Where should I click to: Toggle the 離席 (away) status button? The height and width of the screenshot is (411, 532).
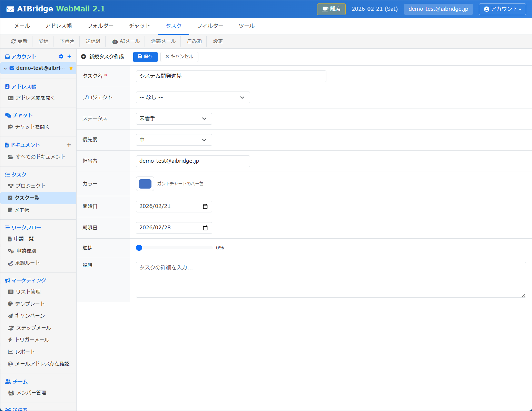click(x=331, y=9)
